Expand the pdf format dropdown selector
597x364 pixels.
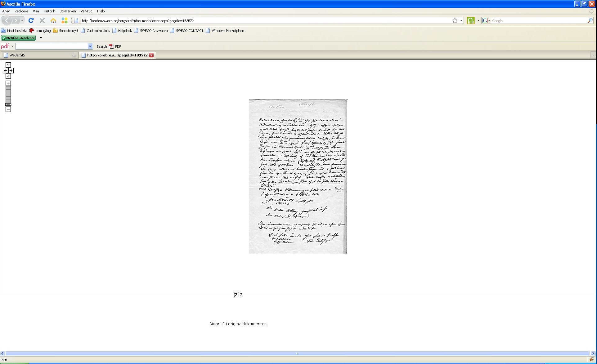tap(12, 46)
